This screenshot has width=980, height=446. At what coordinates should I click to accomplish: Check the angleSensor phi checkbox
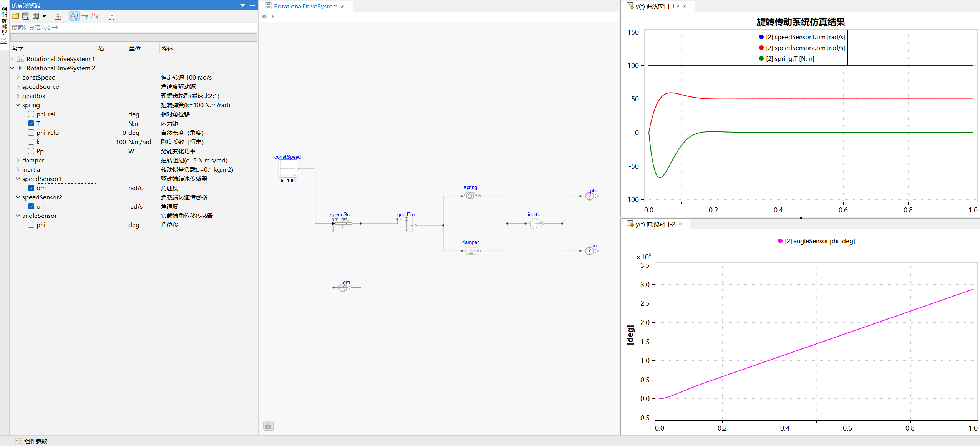(31, 225)
